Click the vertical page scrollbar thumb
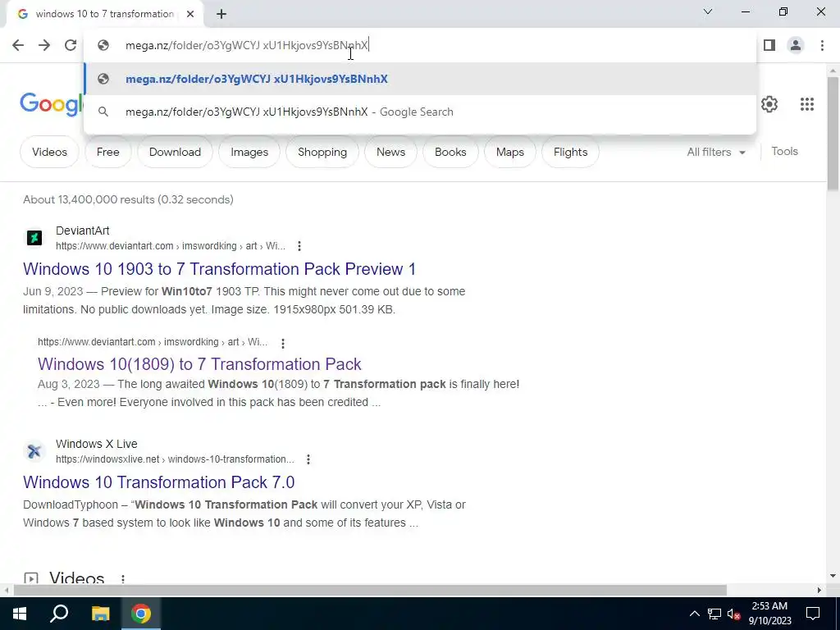 click(x=833, y=134)
